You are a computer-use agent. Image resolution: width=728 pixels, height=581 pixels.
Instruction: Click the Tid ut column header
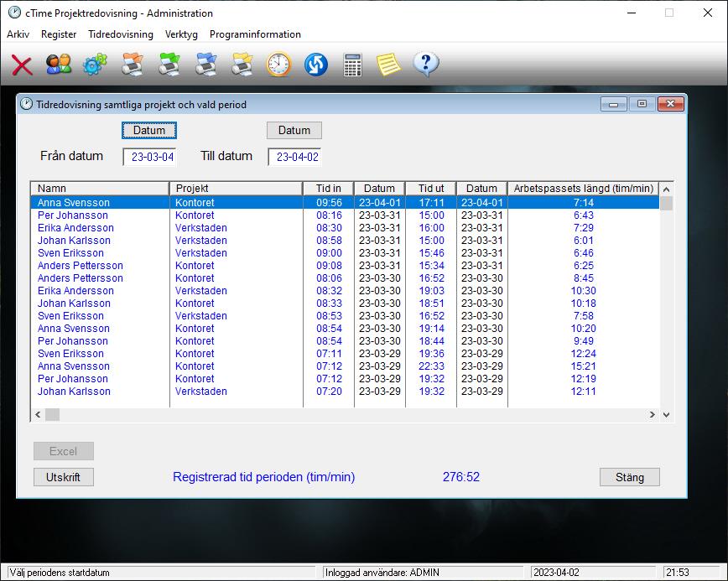431,189
